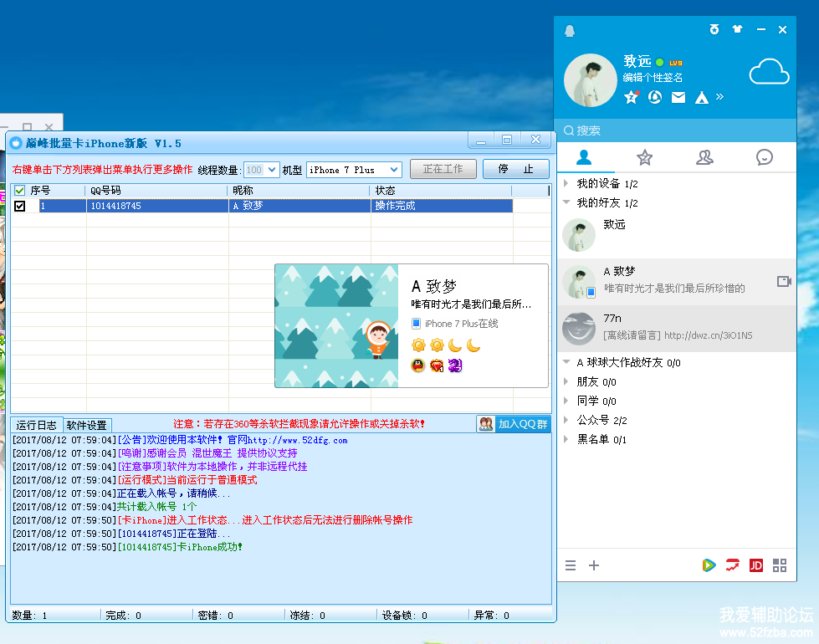Open the JD shopping icon
Screen dimensions: 819x644
click(x=755, y=565)
